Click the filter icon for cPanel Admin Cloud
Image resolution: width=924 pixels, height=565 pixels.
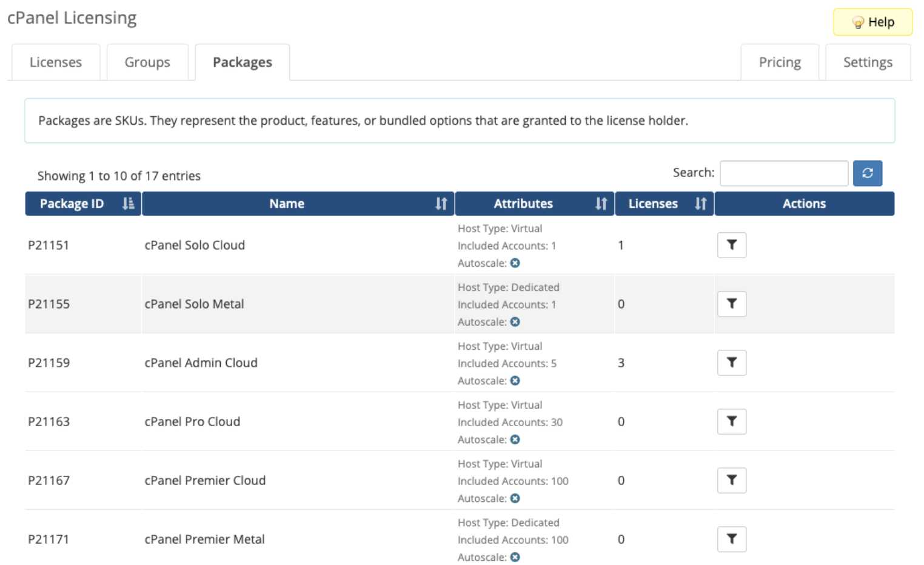[732, 363]
